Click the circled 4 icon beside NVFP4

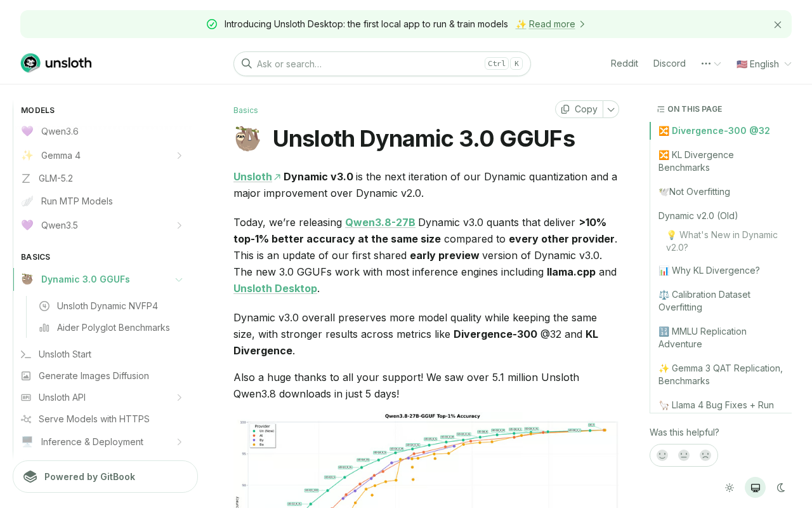(44, 306)
